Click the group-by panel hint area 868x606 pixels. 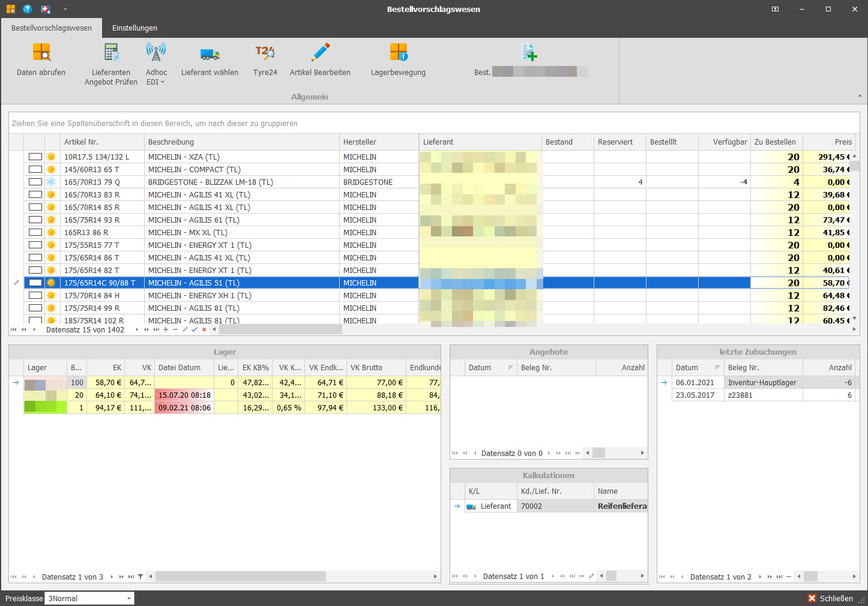click(x=434, y=123)
